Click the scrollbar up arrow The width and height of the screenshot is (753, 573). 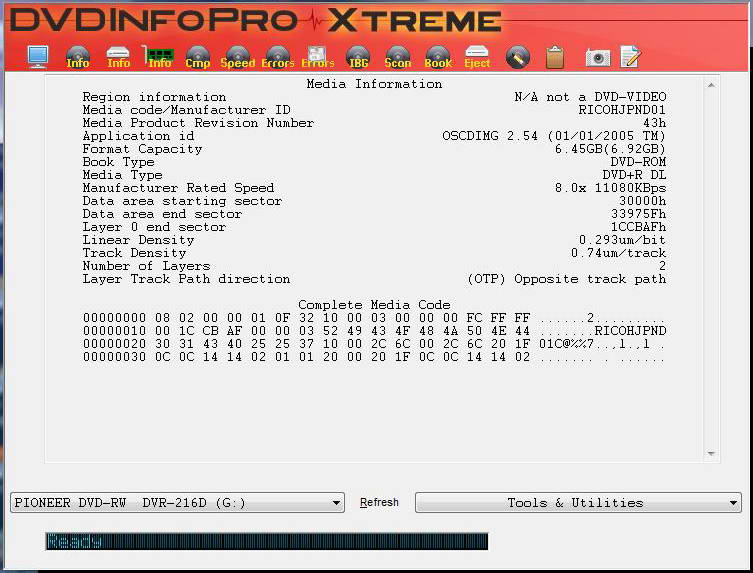point(711,85)
